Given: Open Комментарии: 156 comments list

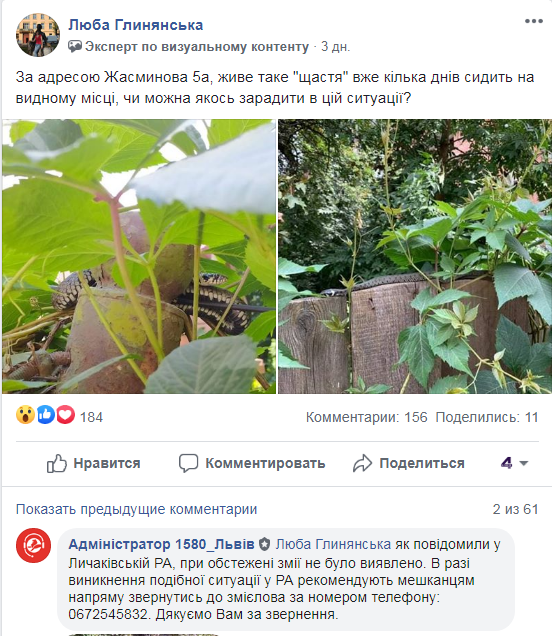Looking at the screenshot, I should pyautogui.click(x=367, y=417).
